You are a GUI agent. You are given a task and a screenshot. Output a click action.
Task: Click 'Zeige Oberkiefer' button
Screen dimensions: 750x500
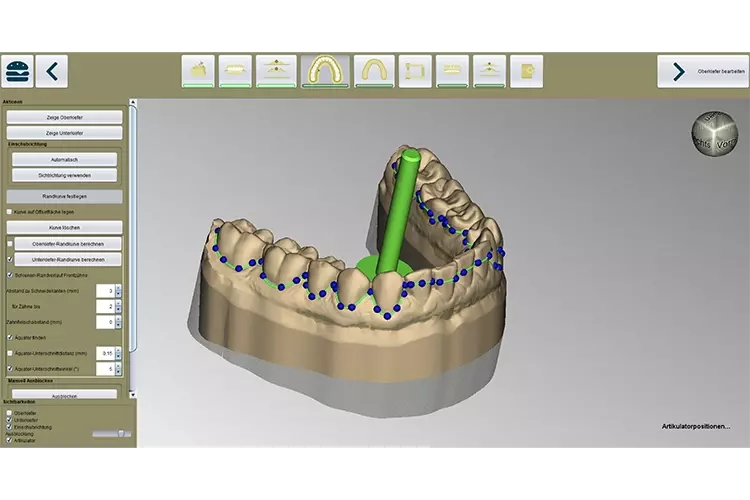[x=64, y=117]
